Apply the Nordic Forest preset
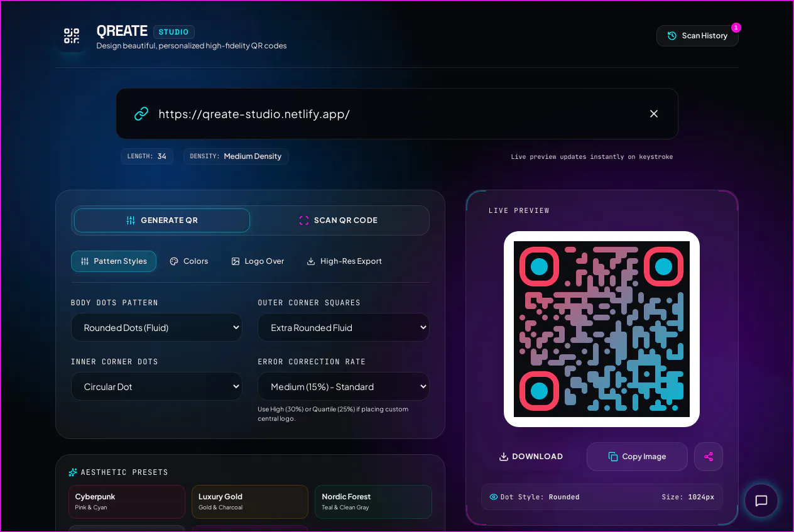 pyautogui.click(x=373, y=501)
